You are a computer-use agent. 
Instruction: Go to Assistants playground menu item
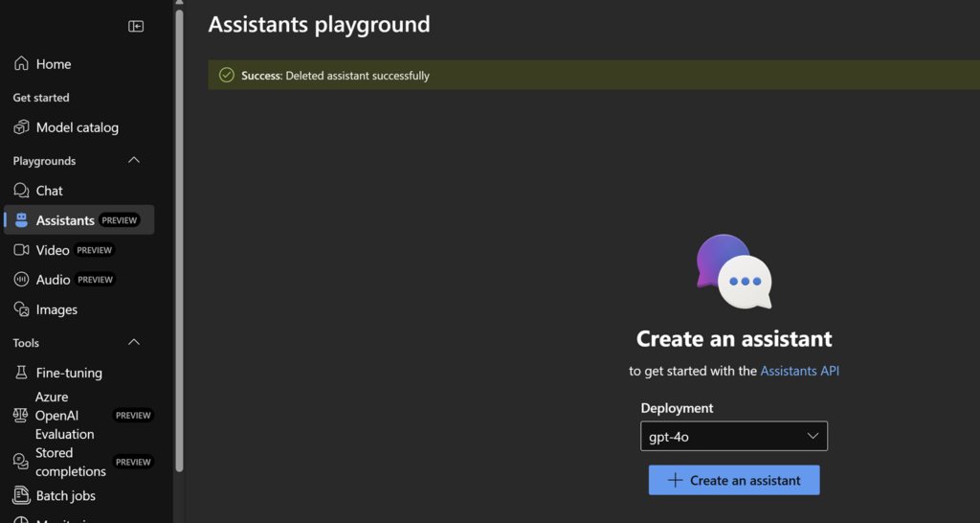point(65,220)
